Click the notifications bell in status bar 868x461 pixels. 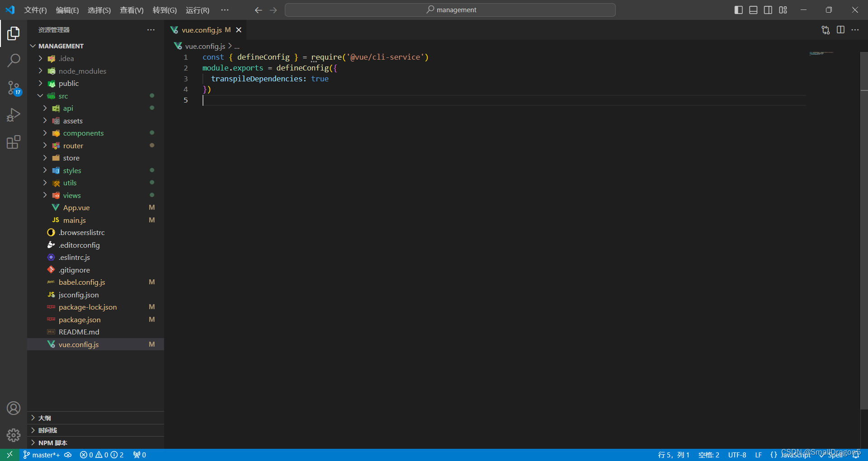point(857,455)
